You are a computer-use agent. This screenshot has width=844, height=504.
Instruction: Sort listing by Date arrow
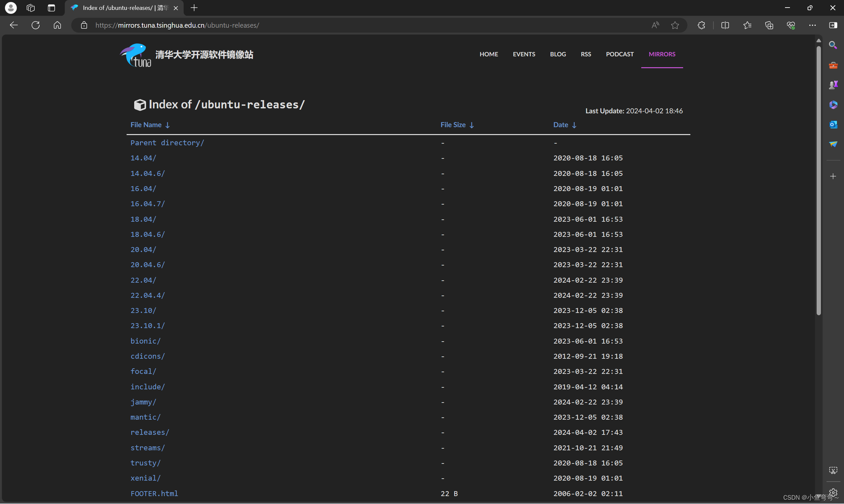pos(574,125)
